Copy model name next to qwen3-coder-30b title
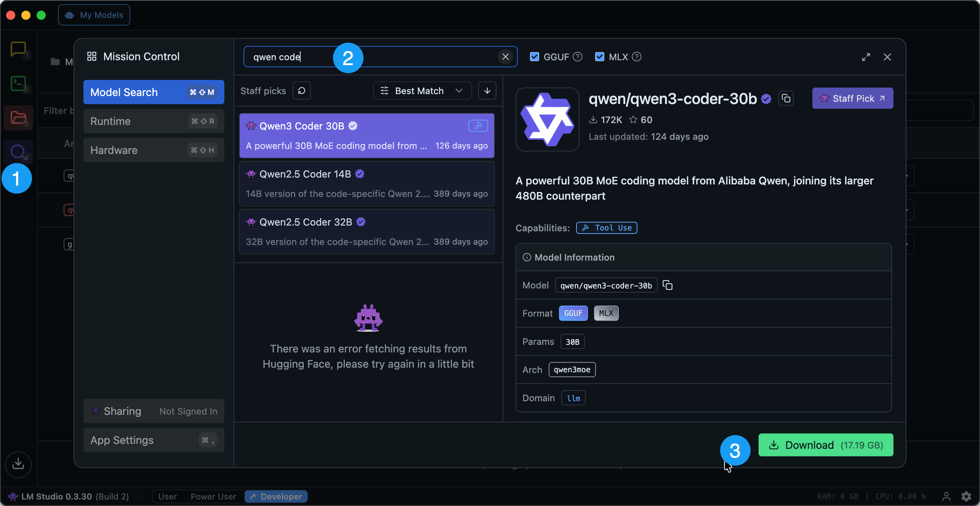980x506 pixels. [x=786, y=99]
